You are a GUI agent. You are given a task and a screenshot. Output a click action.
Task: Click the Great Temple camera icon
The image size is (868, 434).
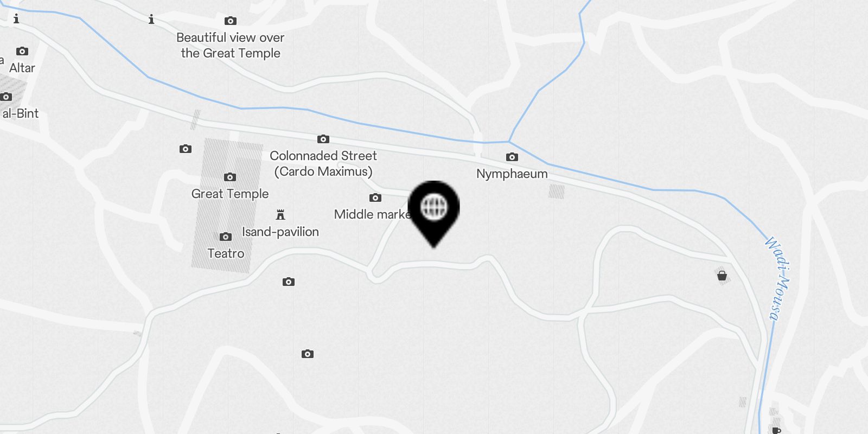[x=230, y=177]
